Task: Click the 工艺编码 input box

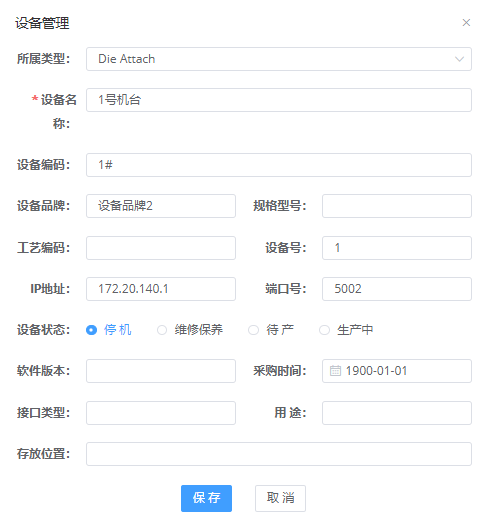Action: click(x=161, y=248)
